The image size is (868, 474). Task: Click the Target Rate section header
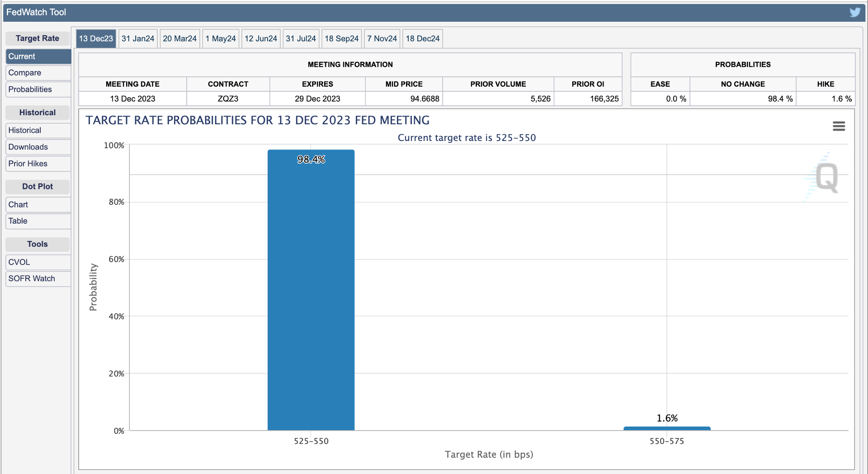pos(38,38)
